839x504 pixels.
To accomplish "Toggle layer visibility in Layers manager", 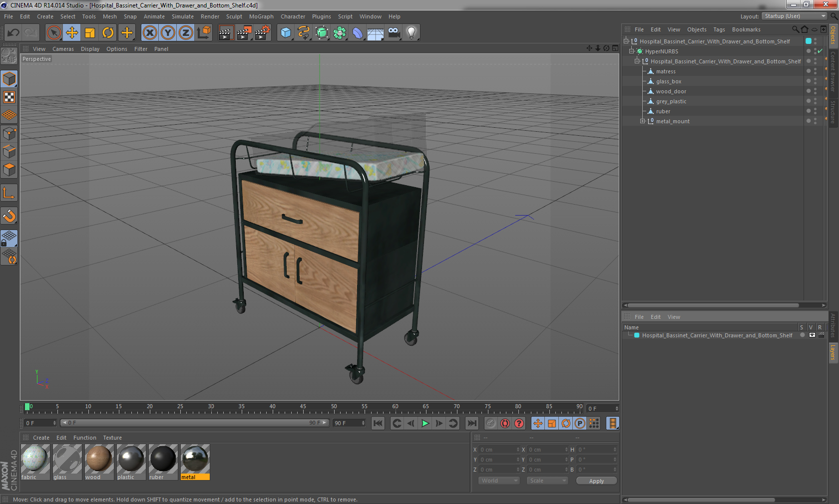I will (x=812, y=335).
